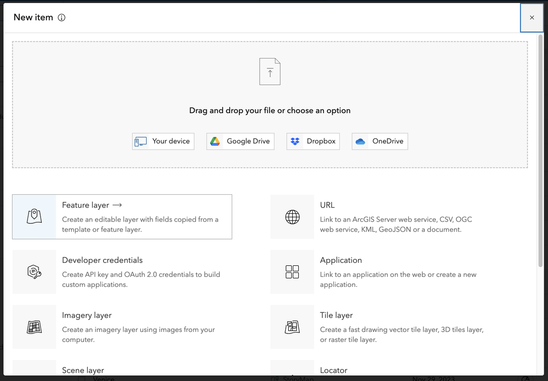Select the URL item type title
The width and height of the screenshot is (548, 381).
[x=327, y=205]
